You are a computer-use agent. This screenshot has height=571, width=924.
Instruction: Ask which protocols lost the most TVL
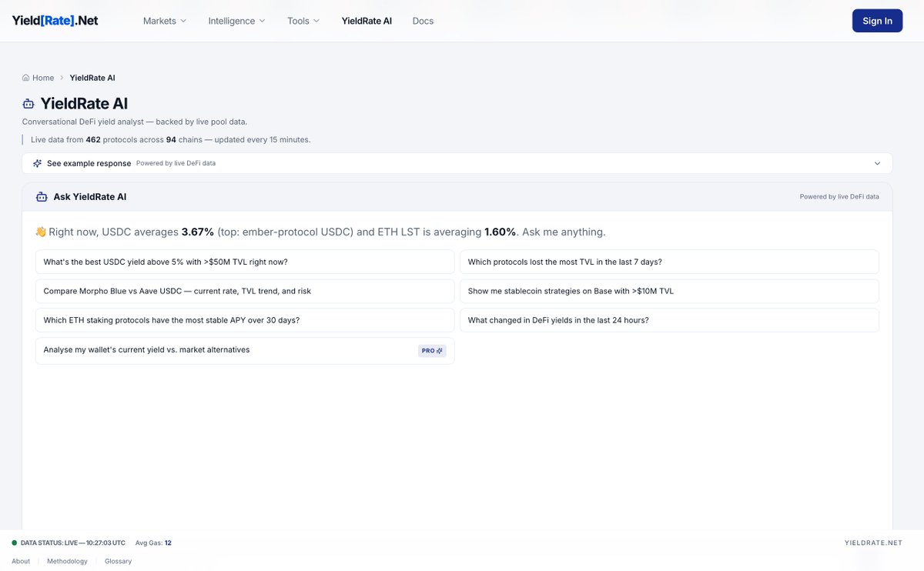point(669,262)
